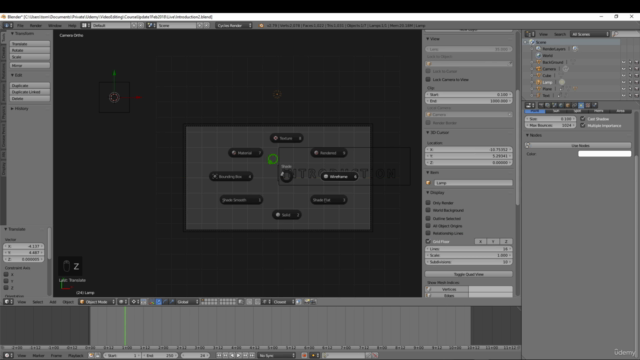Click the Cube object in outliner
The height and width of the screenshot is (360, 640).
click(547, 76)
